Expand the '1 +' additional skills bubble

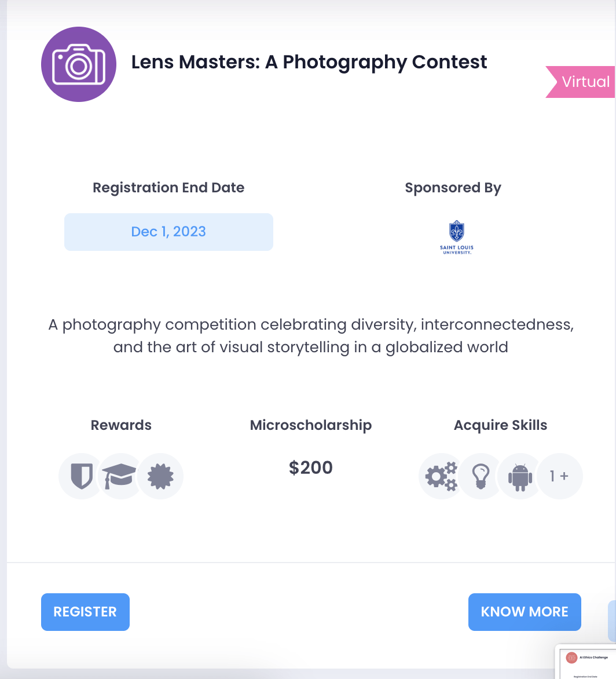click(x=559, y=476)
